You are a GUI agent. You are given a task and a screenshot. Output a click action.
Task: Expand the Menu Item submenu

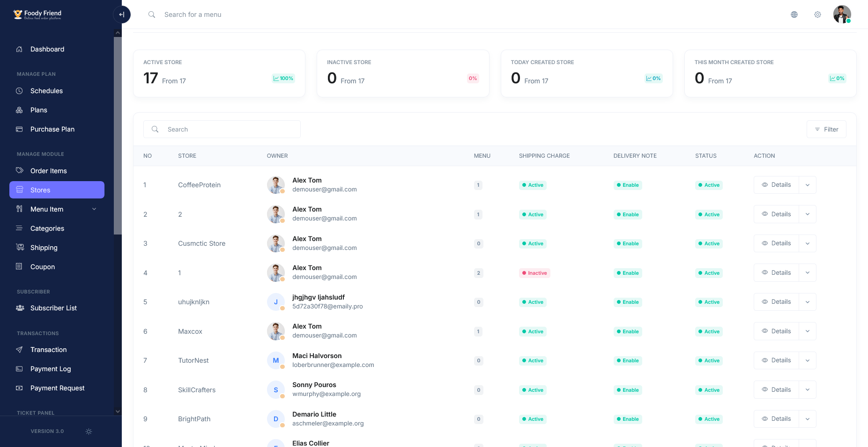[x=57, y=209]
